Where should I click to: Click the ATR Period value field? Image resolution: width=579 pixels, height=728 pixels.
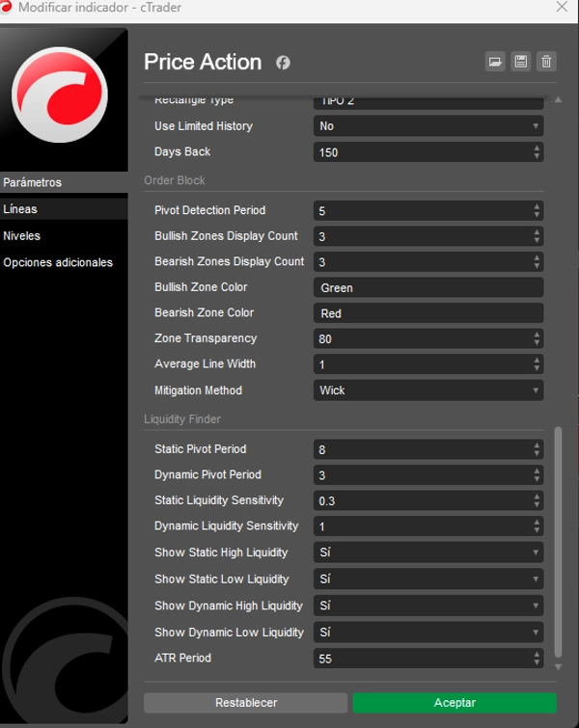pyautogui.click(x=421, y=659)
